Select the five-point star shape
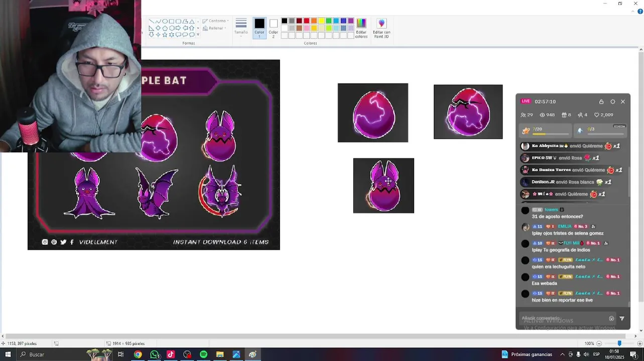The height and width of the screenshot is (361, 644). coord(165,35)
